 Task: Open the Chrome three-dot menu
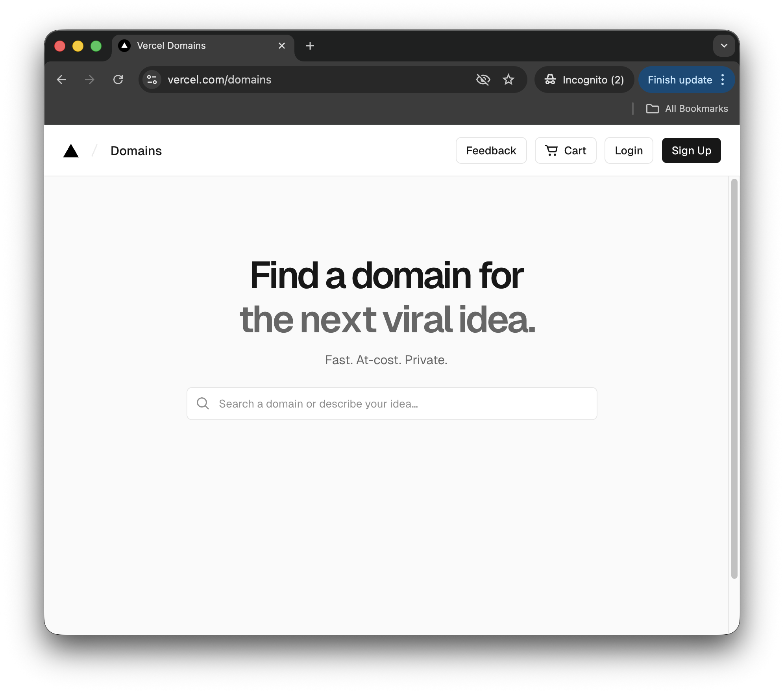[x=723, y=80]
